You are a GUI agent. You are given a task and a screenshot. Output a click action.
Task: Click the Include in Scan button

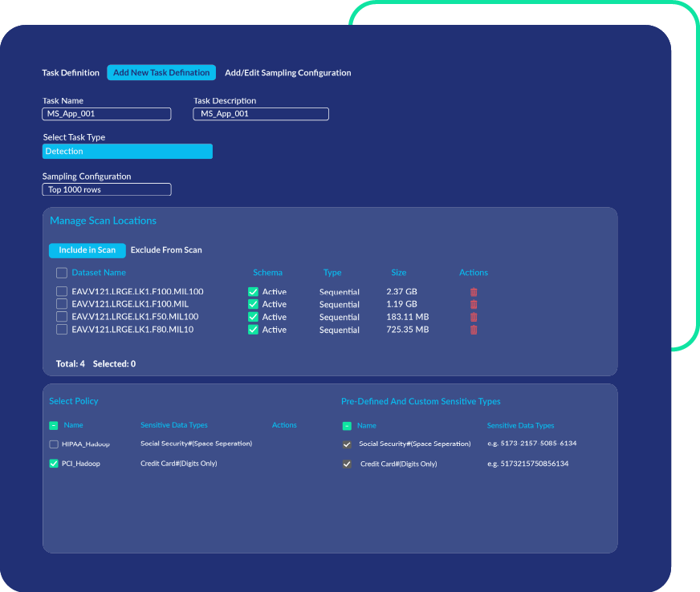(x=87, y=249)
